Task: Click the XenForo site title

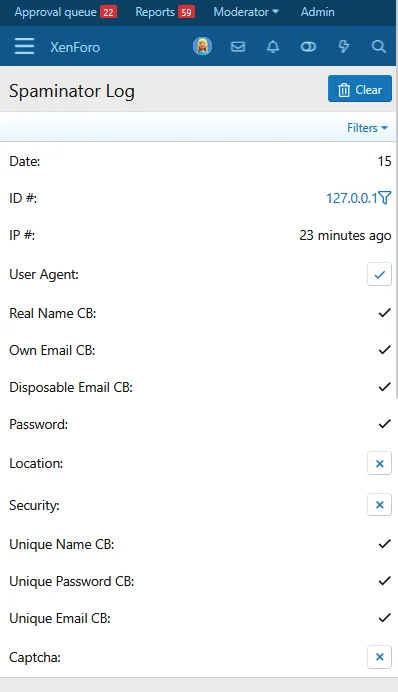Action: click(75, 47)
